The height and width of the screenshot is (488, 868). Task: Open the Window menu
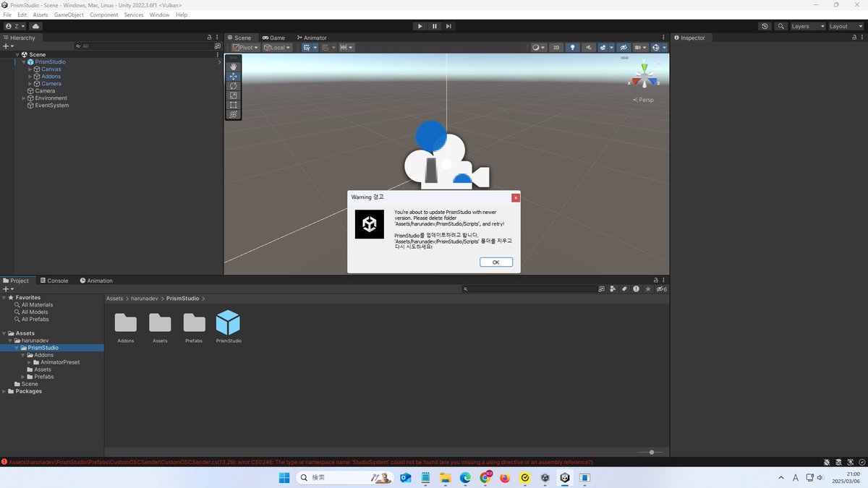[x=159, y=14]
